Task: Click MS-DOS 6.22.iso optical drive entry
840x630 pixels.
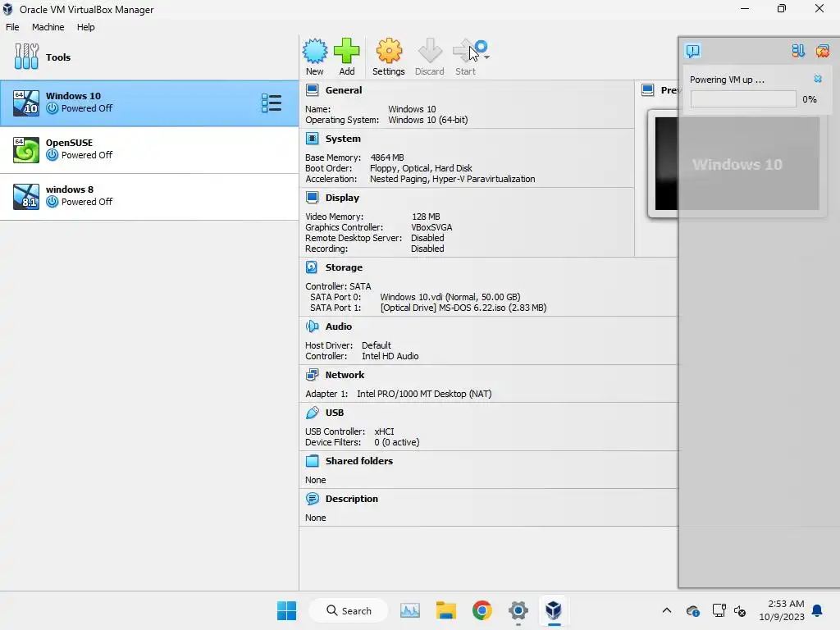Action: click(x=463, y=308)
